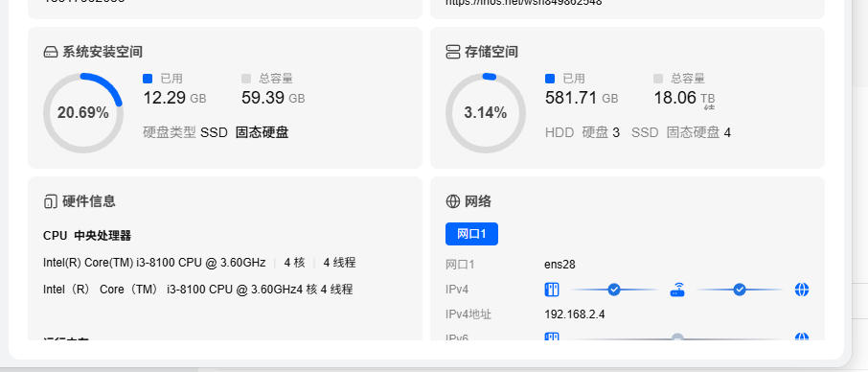Click the 4 核 text in first CPU line

point(295,263)
